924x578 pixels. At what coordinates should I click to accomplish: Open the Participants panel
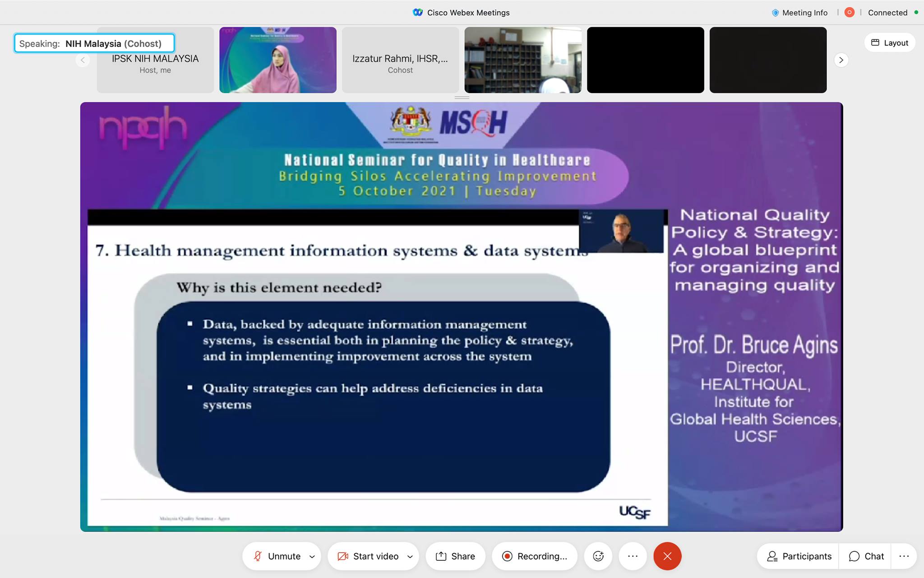tap(799, 556)
